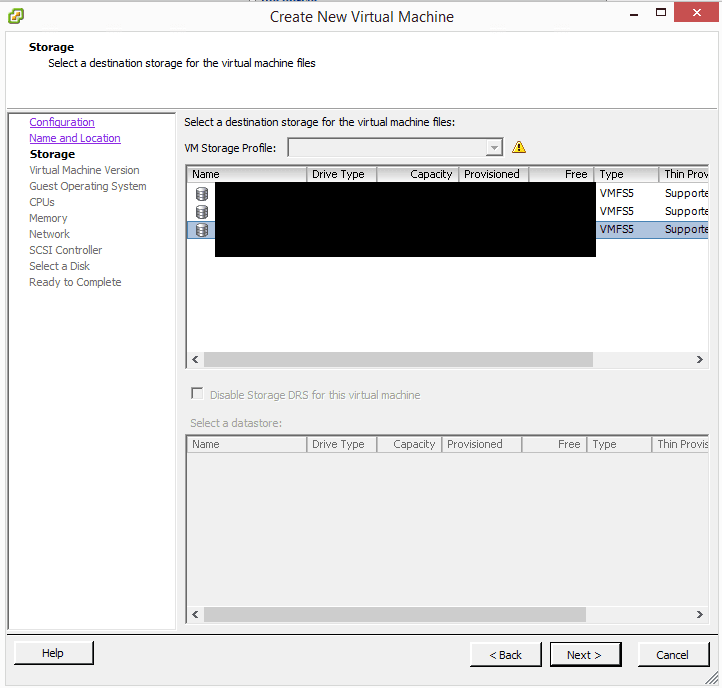Click lower datastore list horizontal scrollbar thumb

pos(395,614)
